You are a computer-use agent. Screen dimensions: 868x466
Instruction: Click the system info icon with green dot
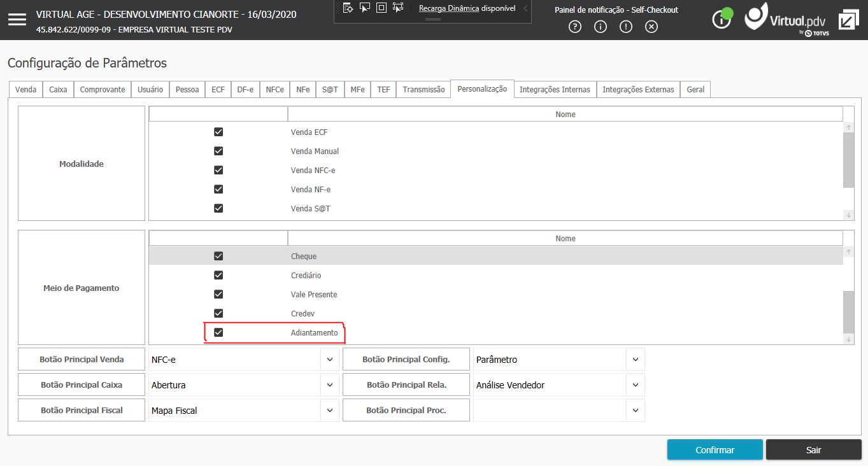(722, 18)
